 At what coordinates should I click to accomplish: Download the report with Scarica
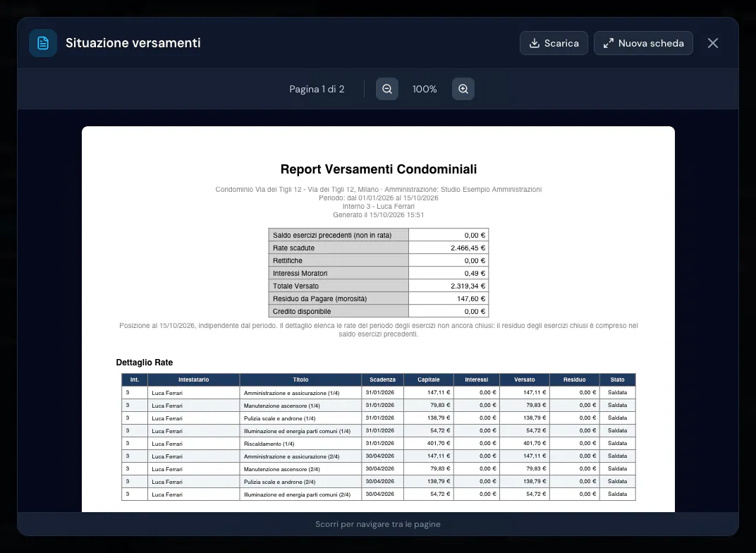coord(554,43)
